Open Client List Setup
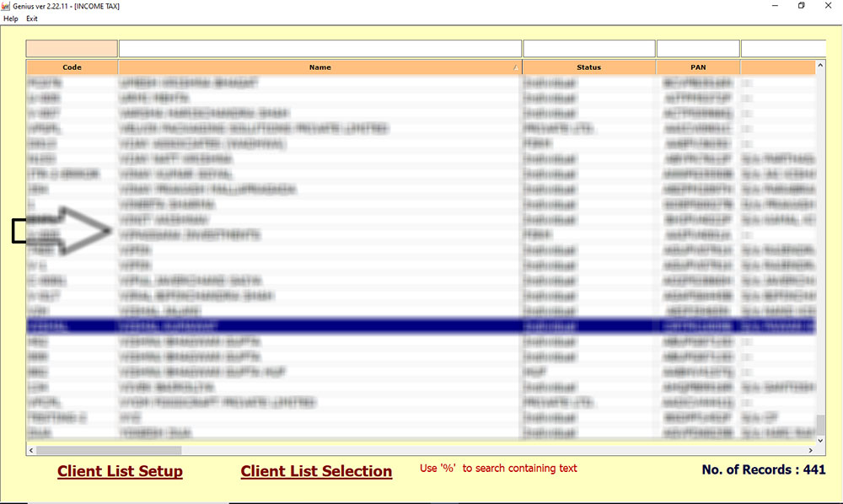The width and height of the screenshot is (843, 504). 120,471
